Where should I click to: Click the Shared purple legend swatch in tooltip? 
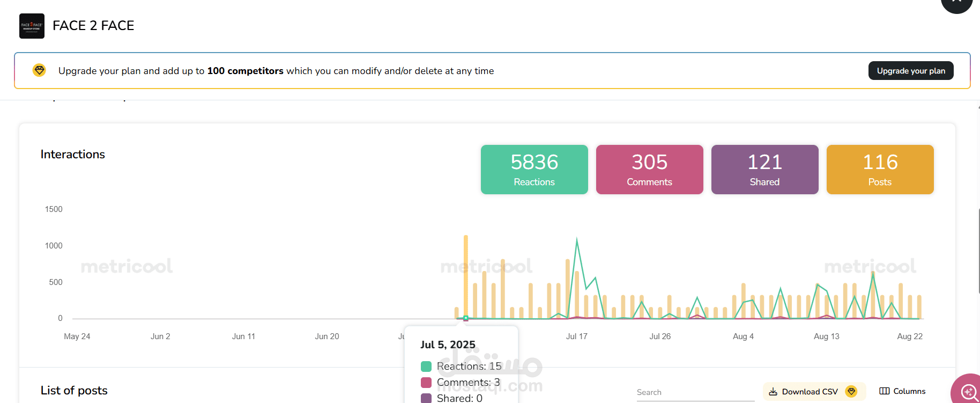426,398
